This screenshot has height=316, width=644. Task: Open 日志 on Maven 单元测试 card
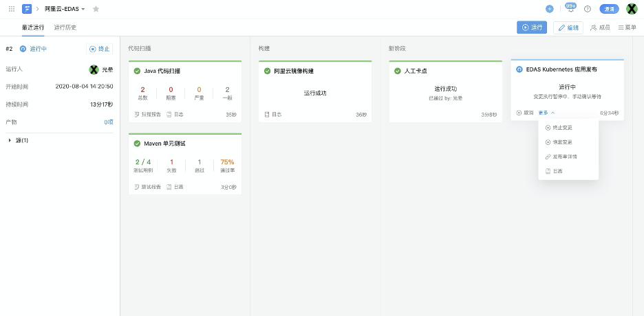point(175,187)
